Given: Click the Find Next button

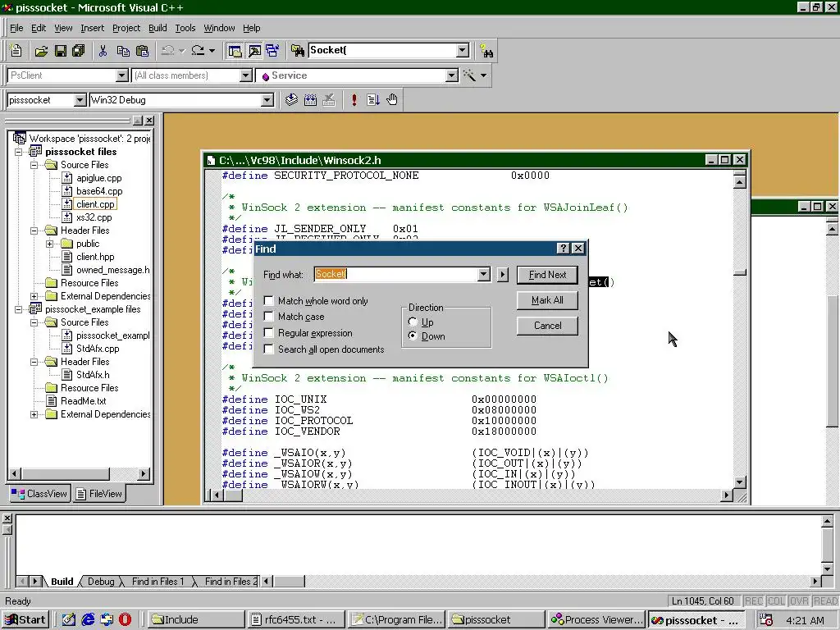Looking at the screenshot, I should tap(547, 275).
